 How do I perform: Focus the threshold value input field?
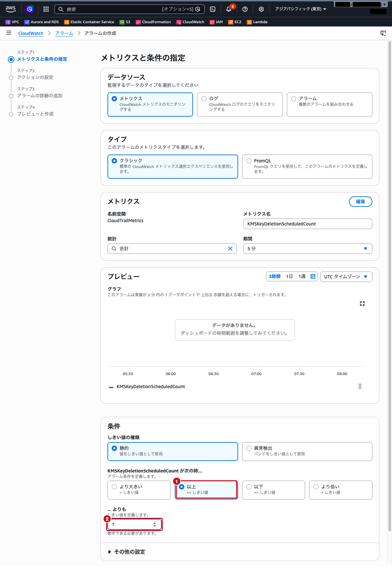click(x=134, y=524)
